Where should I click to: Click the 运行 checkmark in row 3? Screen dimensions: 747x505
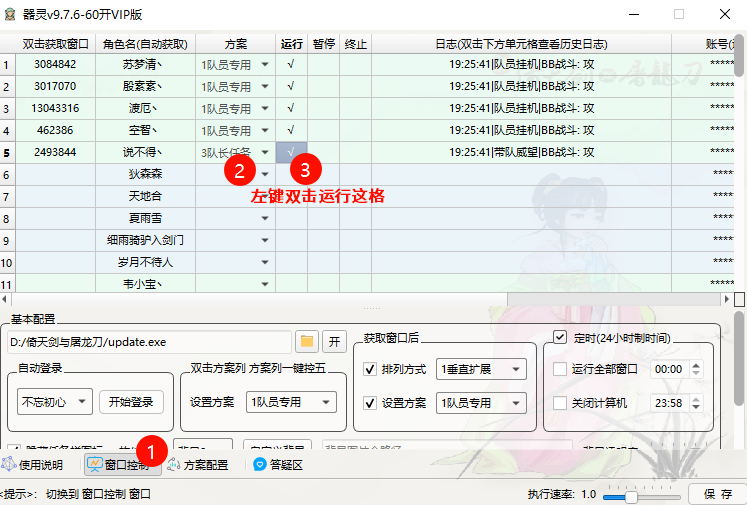[x=291, y=108]
